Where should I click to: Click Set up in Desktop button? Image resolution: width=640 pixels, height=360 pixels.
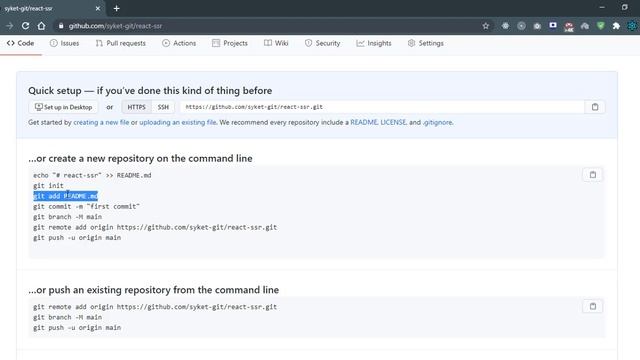(63, 107)
